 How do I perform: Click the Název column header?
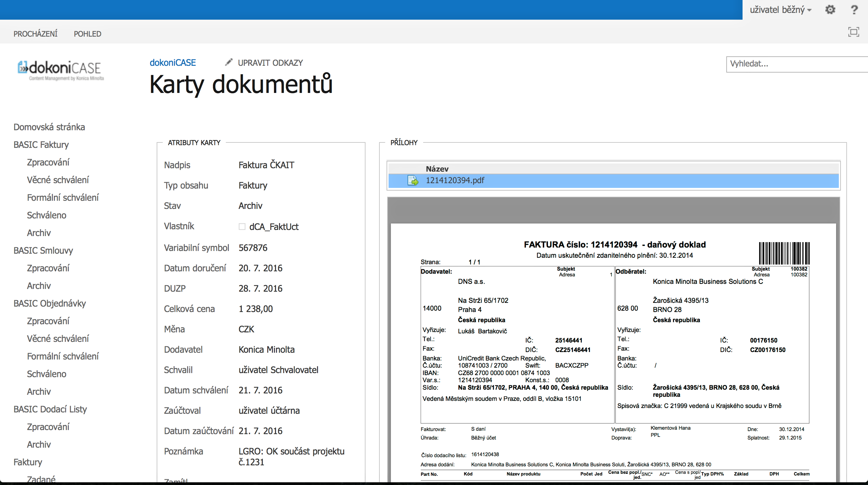point(437,169)
